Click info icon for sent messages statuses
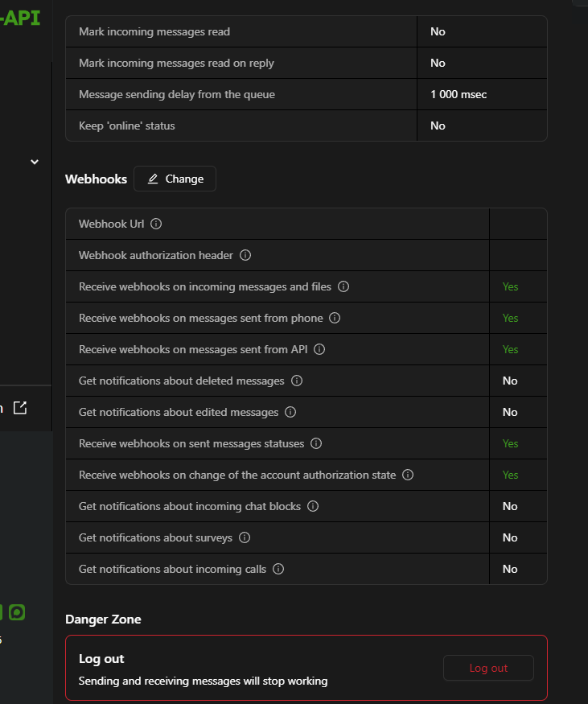This screenshot has width=588, height=704. click(316, 443)
